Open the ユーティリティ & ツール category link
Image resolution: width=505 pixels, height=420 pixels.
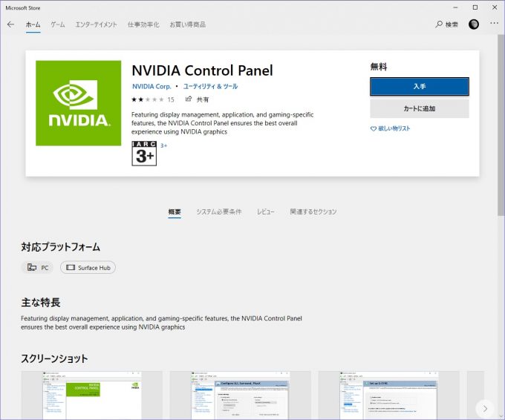(210, 86)
